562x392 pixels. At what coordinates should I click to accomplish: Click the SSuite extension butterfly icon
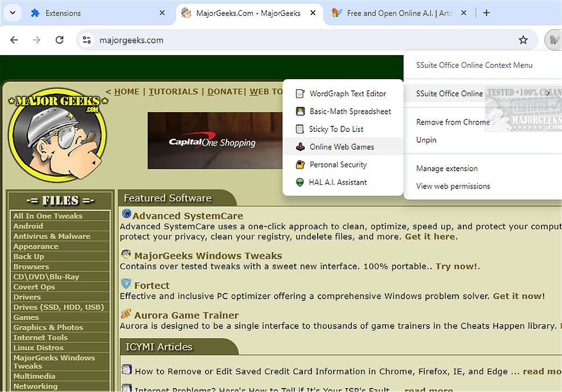click(x=554, y=40)
